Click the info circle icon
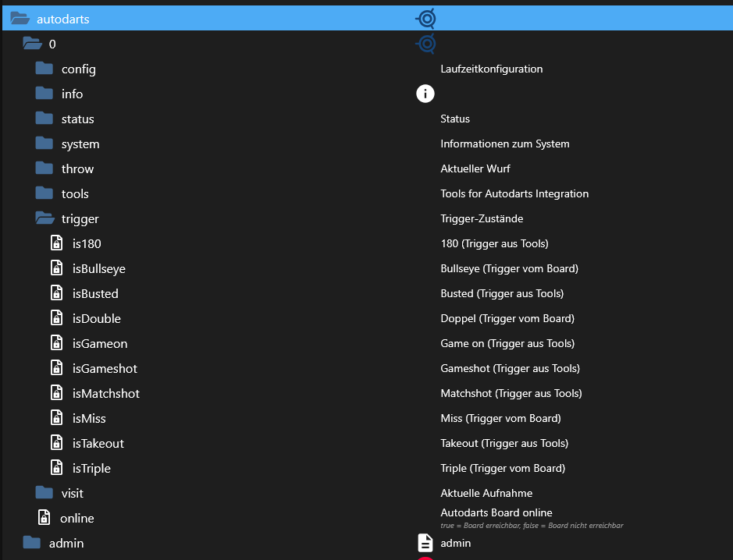The image size is (733, 560). 425,94
